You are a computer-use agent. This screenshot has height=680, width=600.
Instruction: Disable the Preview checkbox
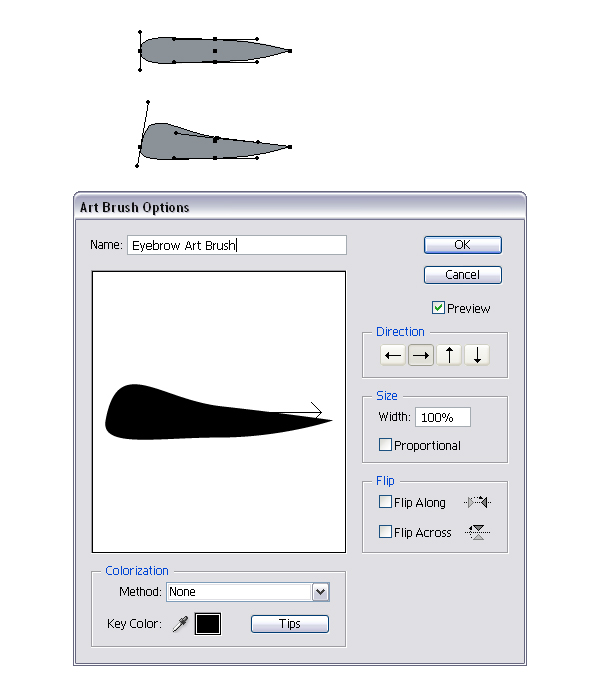coord(439,308)
